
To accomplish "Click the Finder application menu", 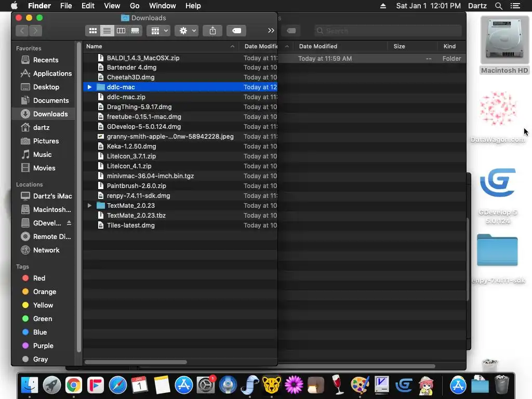I will pos(39,6).
